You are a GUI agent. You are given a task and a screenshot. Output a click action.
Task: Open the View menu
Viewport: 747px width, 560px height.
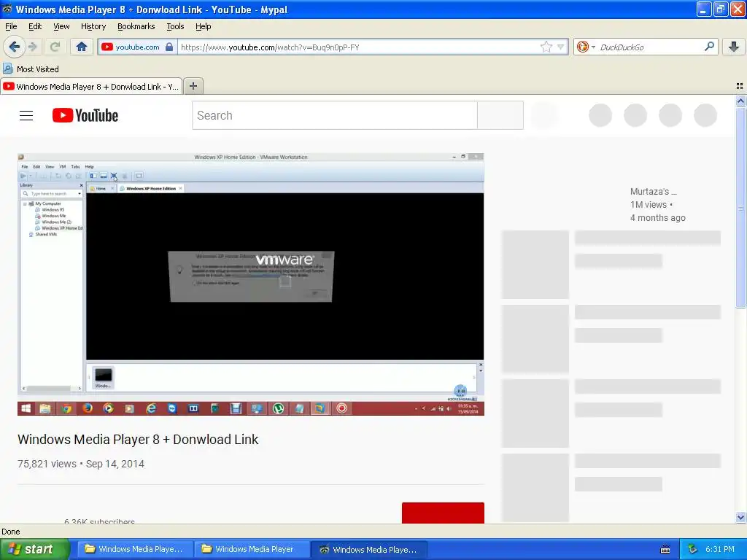(x=61, y=26)
